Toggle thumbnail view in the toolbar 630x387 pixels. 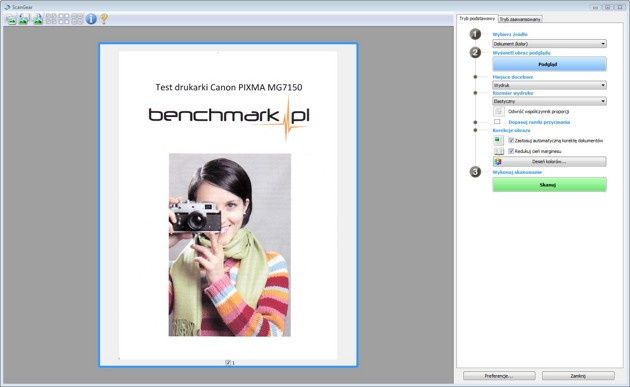click(x=11, y=19)
